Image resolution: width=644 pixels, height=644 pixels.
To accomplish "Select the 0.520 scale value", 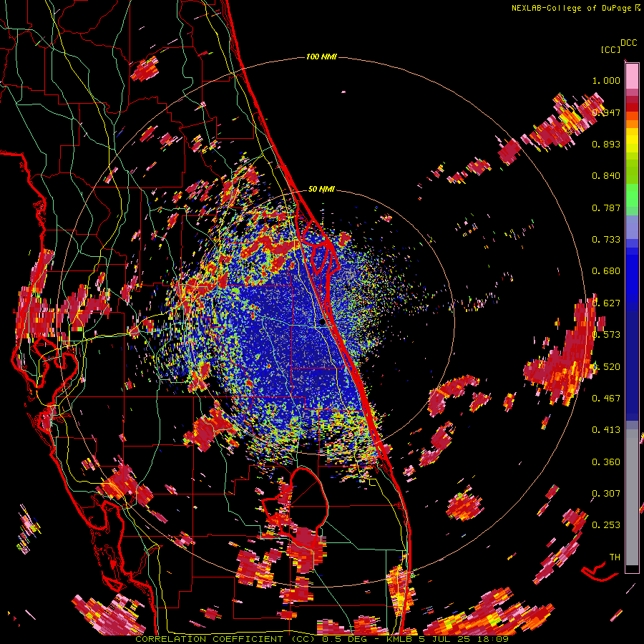I will tap(606, 367).
